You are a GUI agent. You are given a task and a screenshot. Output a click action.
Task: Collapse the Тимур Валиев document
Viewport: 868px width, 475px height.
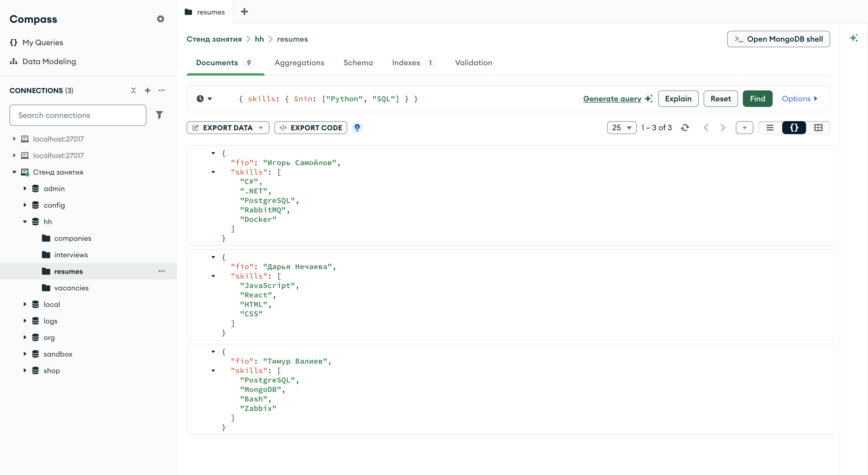pos(213,352)
